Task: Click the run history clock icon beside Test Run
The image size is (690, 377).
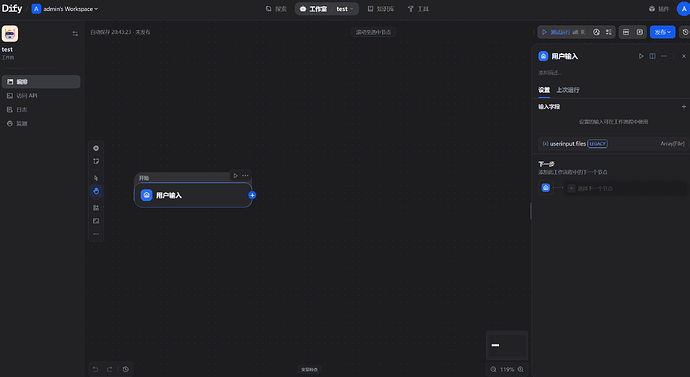Action: [x=596, y=32]
